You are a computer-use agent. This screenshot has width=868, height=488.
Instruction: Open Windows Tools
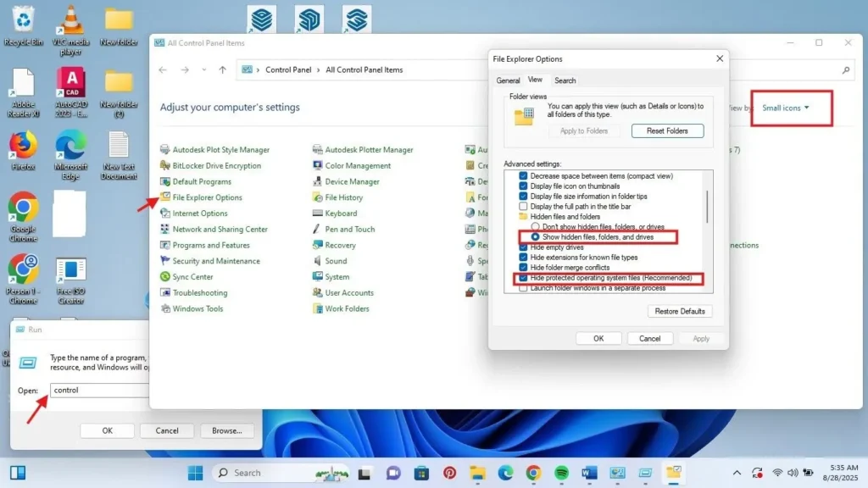tap(197, 308)
